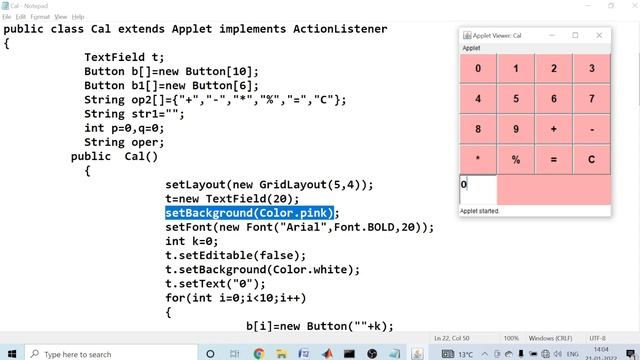Click the taskbar search box

click(111, 354)
